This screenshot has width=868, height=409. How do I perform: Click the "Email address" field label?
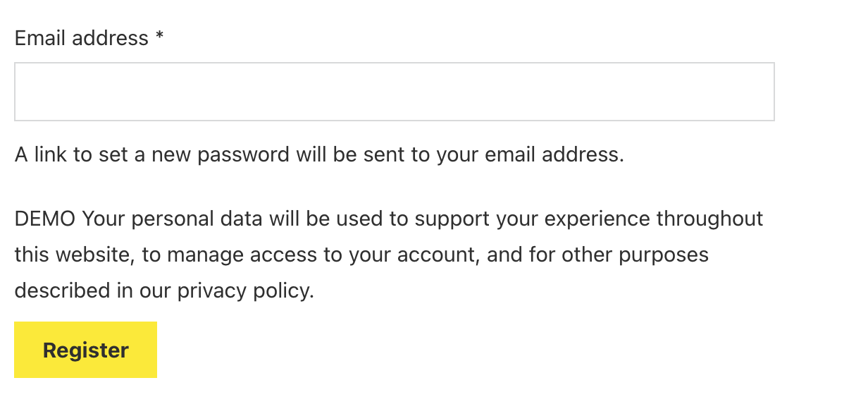81,38
